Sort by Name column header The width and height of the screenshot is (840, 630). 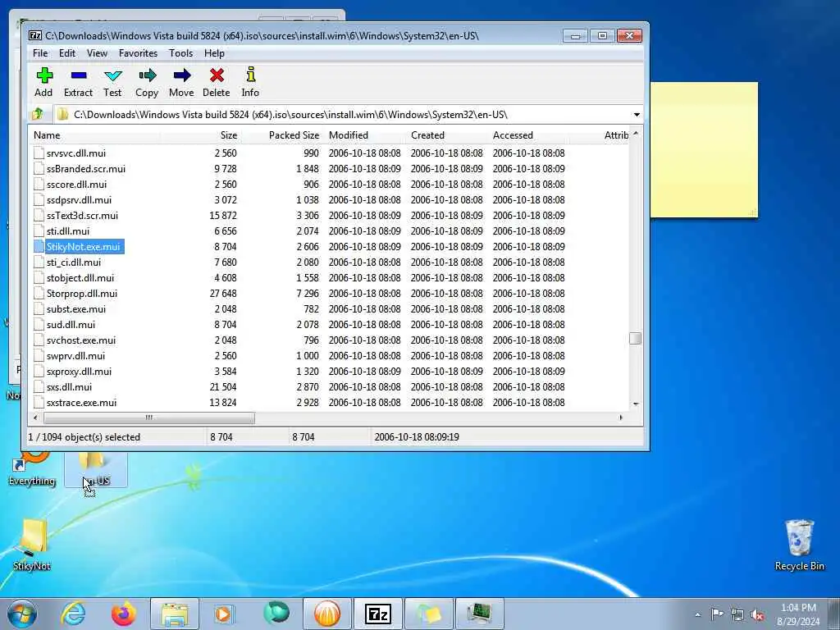(x=94, y=135)
